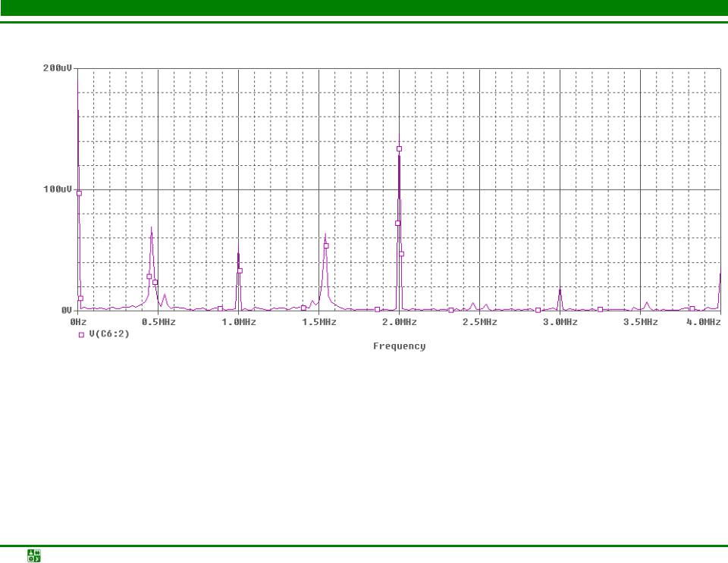The image size is (728, 563).
Task: Click the marker on the 1.5MHz peak
Action: (x=326, y=246)
